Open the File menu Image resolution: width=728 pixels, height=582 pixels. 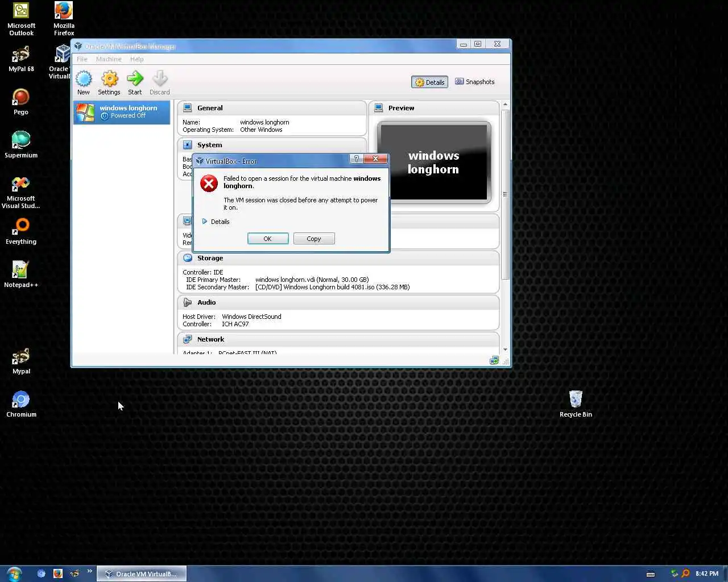[x=82, y=59]
